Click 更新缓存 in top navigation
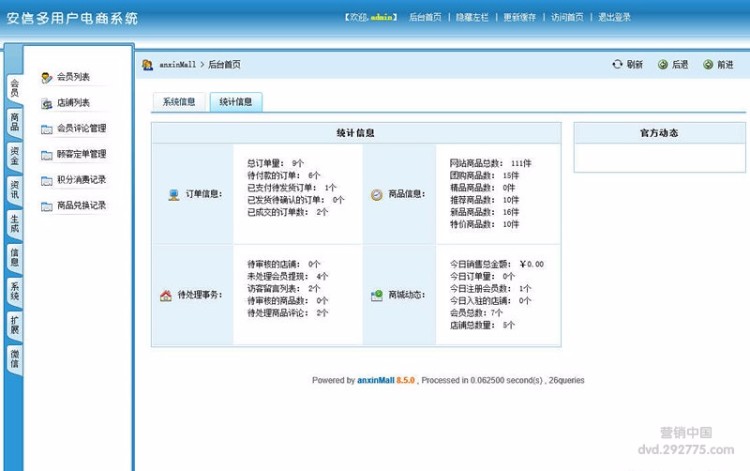Viewport: 750px width, 471px height. coord(519,17)
